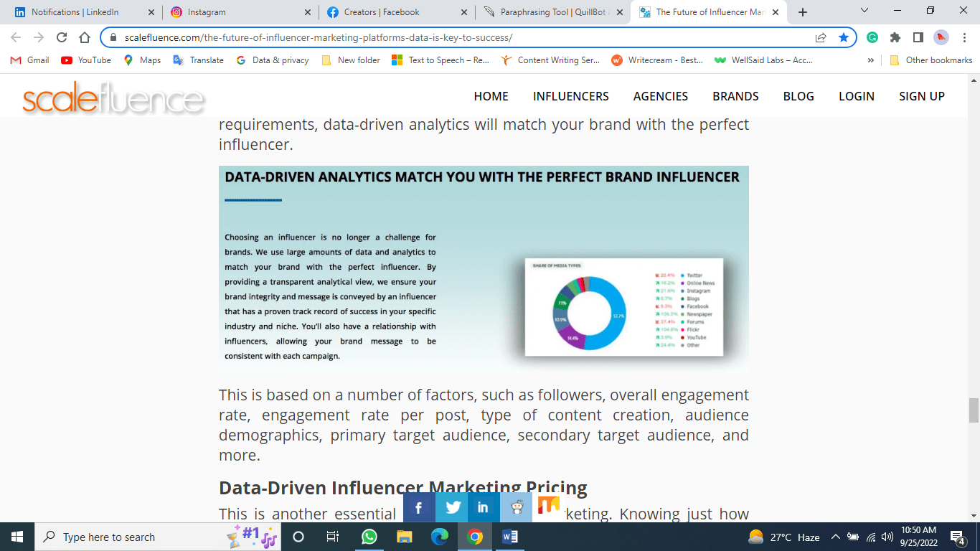Image resolution: width=980 pixels, height=551 pixels.
Task: Reload the page
Action: pyautogui.click(x=62, y=37)
